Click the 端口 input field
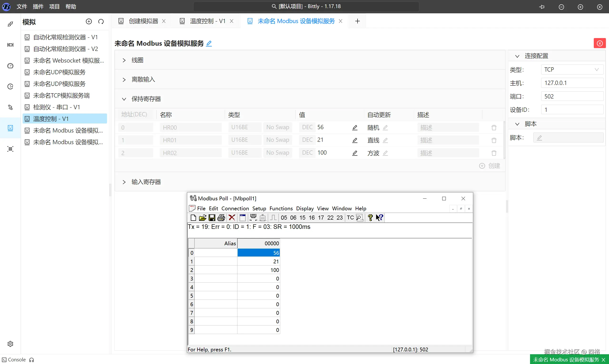Screen dimensions: 609x364 click(x=572, y=96)
